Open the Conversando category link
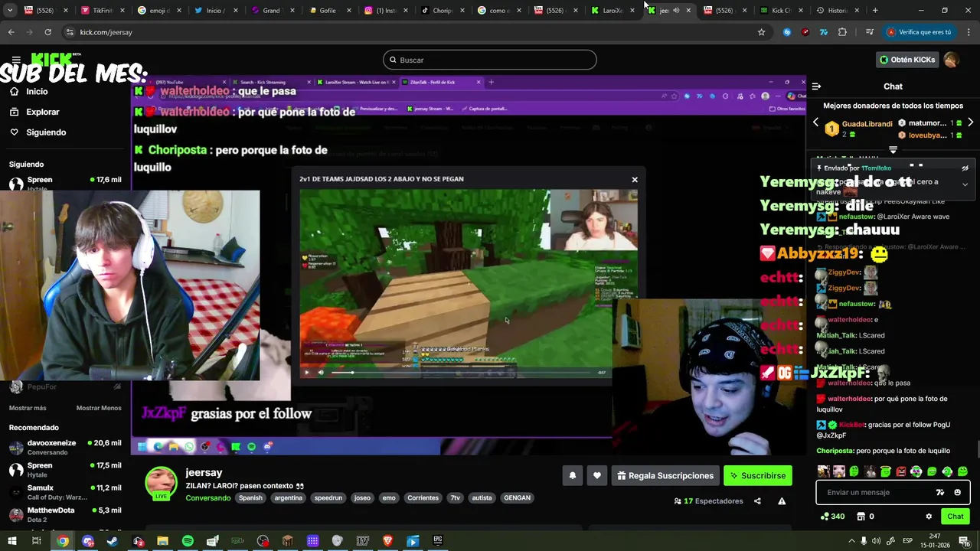Screen dimensions: 980x551 207,498
